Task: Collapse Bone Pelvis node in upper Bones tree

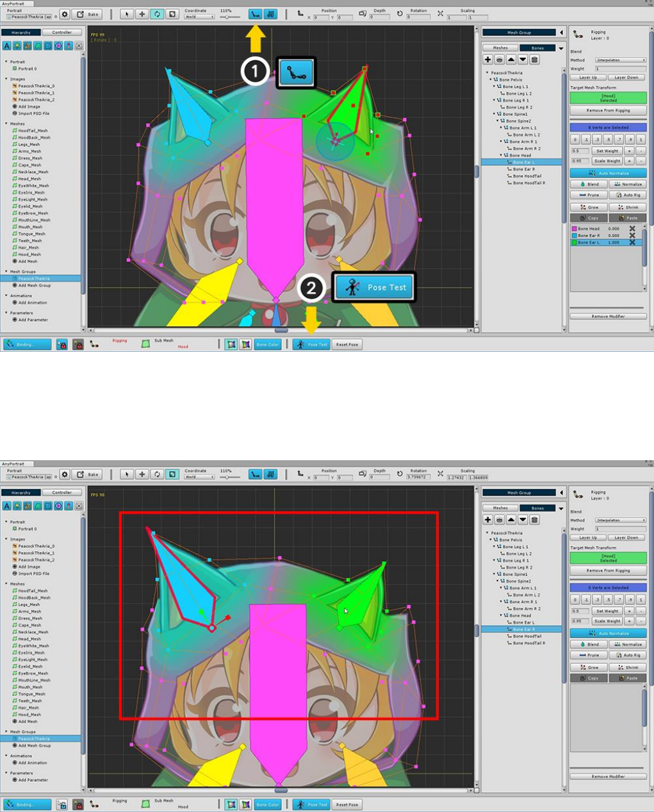Action: tap(491, 79)
